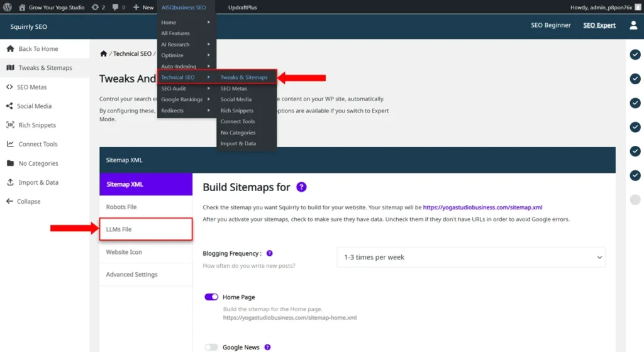
Task: Click the Technical SEO breadcrumb link
Action: (x=132, y=53)
